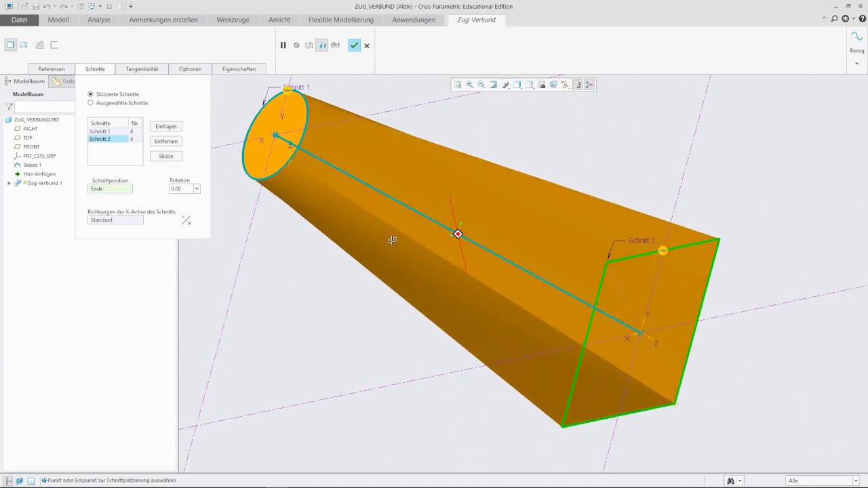The image size is (868, 488).
Task: Open the dropdown arrow beside the binoculars
Action: point(739,481)
